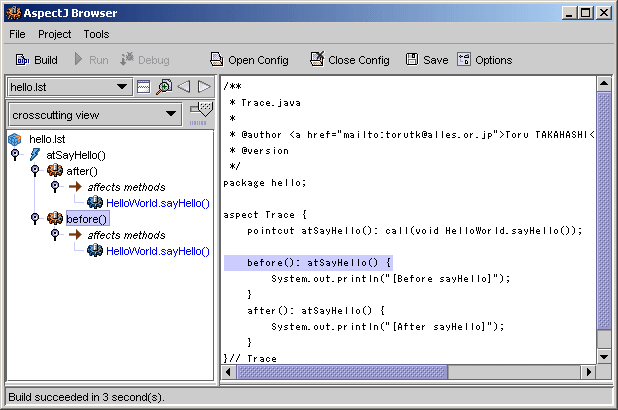The image size is (618, 410).
Task: Click the window-pane icon beside the hello.lst dropdown
Action: click(x=143, y=87)
